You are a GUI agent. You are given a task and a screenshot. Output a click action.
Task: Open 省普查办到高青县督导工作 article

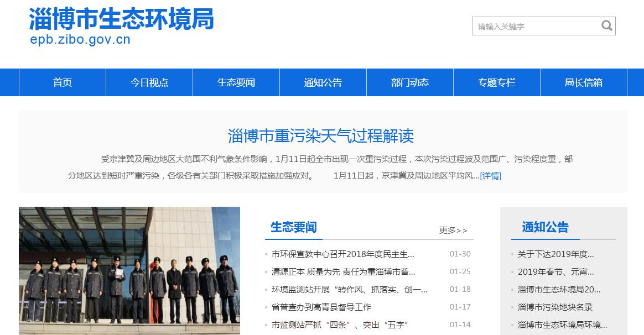(321, 307)
